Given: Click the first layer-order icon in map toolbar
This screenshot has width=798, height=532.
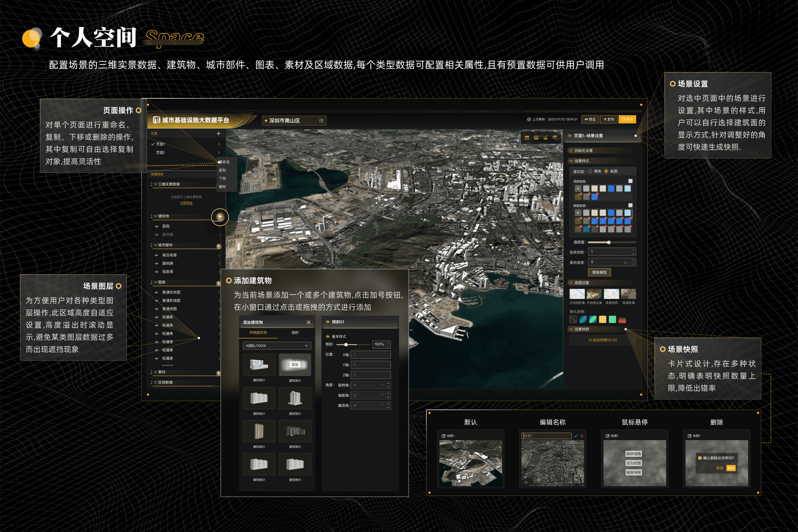Looking at the screenshot, I should (527, 138).
